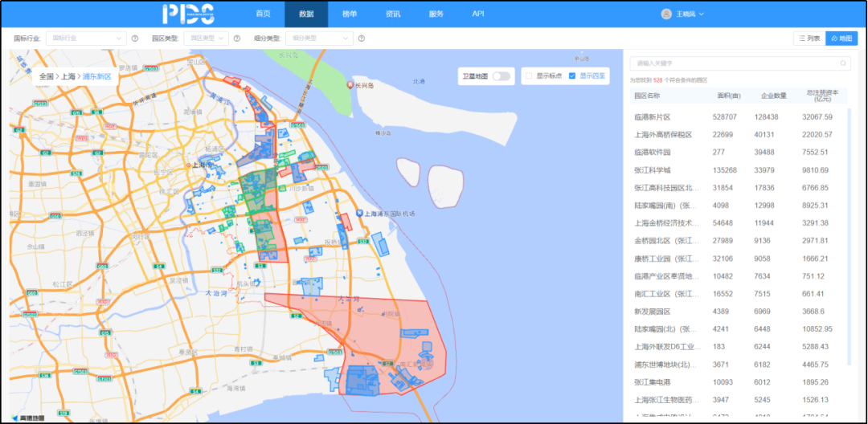Click the search magnifier icon
The height and width of the screenshot is (424, 868).
[x=843, y=63]
